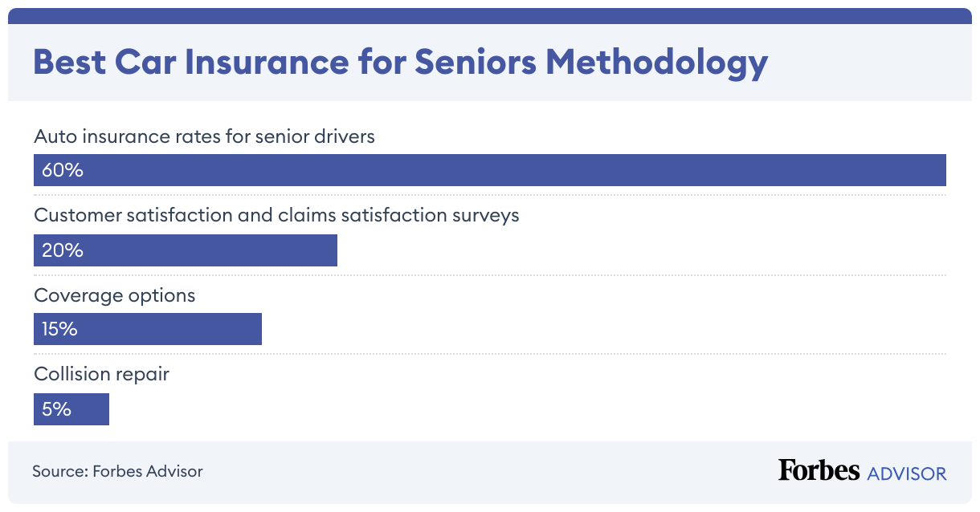Click the 20% value text
Screen dimensions: 980x512
coord(63,250)
